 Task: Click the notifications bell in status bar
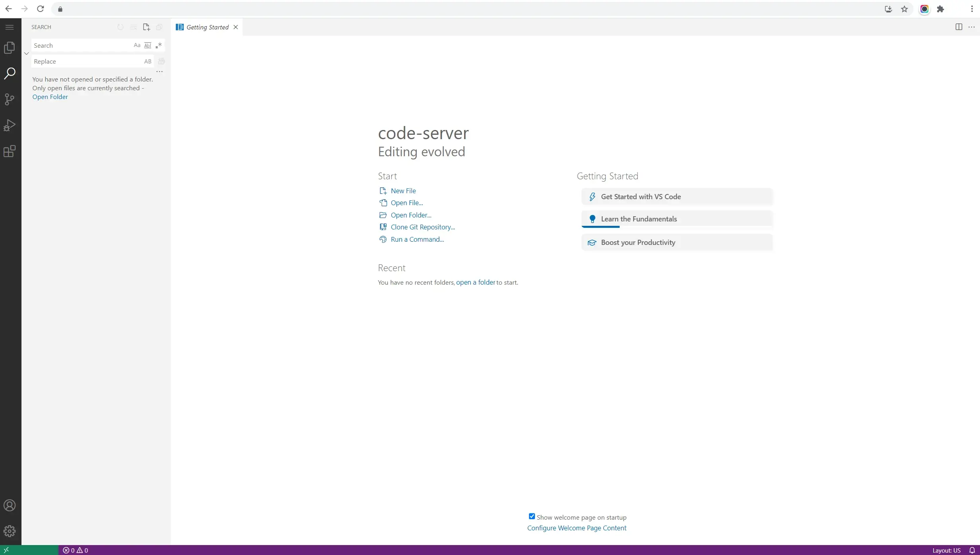coord(972,550)
